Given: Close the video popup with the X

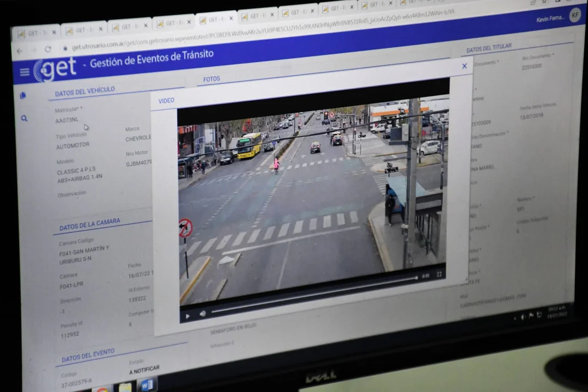Looking at the screenshot, I should click(464, 66).
